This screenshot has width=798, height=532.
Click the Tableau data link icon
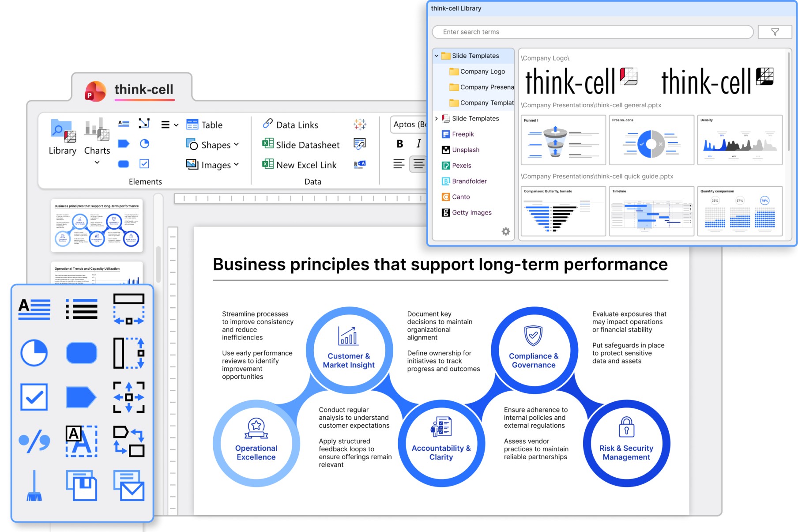(x=360, y=124)
